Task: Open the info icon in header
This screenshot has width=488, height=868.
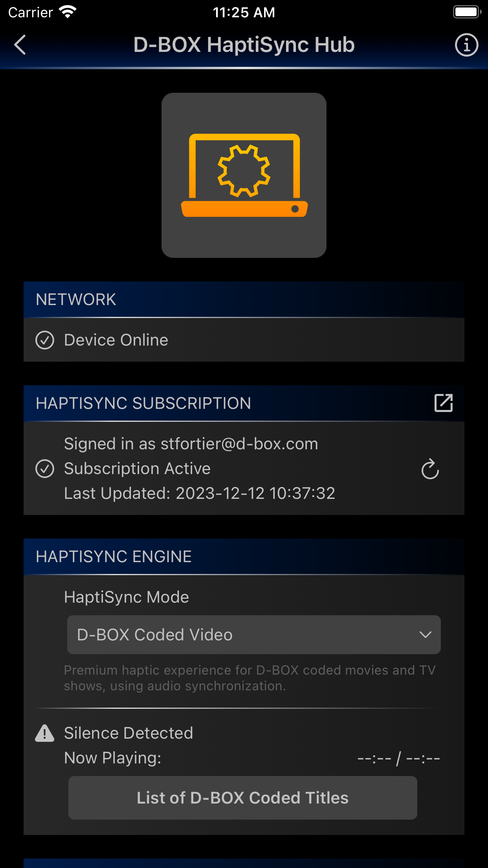Action: click(466, 45)
